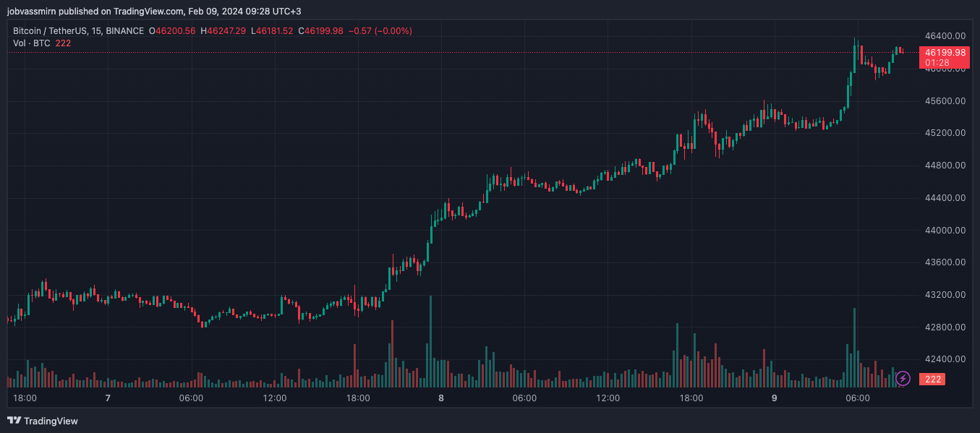
Task: Click the purple lightning bolt icon
Action: pos(903,378)
